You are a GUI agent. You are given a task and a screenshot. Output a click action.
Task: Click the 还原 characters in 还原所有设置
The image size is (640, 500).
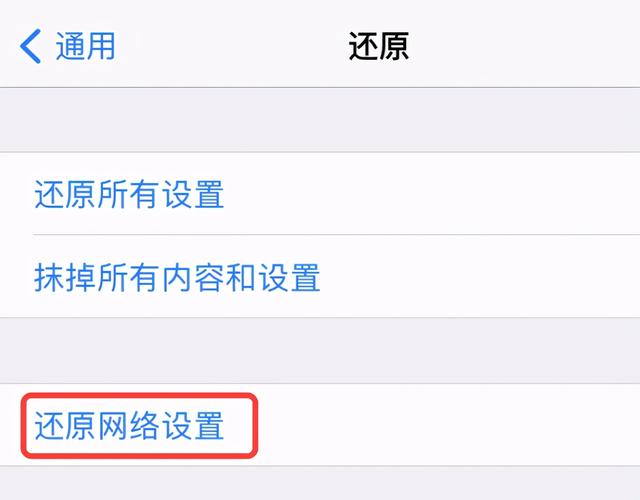[x=65, y=194]
